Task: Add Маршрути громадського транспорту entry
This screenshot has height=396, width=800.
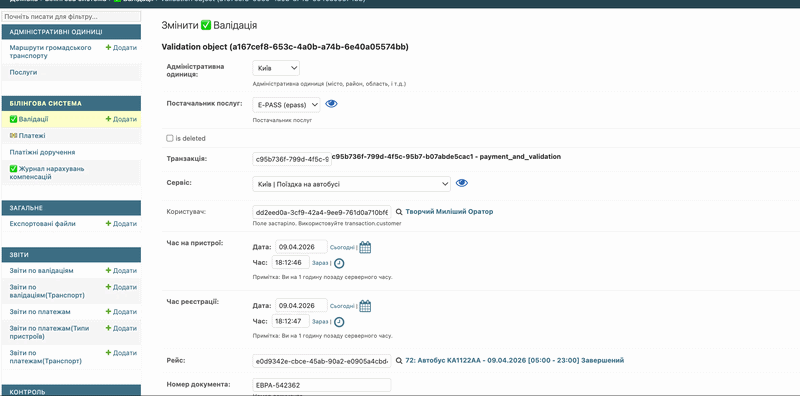Action: (121, 47)
